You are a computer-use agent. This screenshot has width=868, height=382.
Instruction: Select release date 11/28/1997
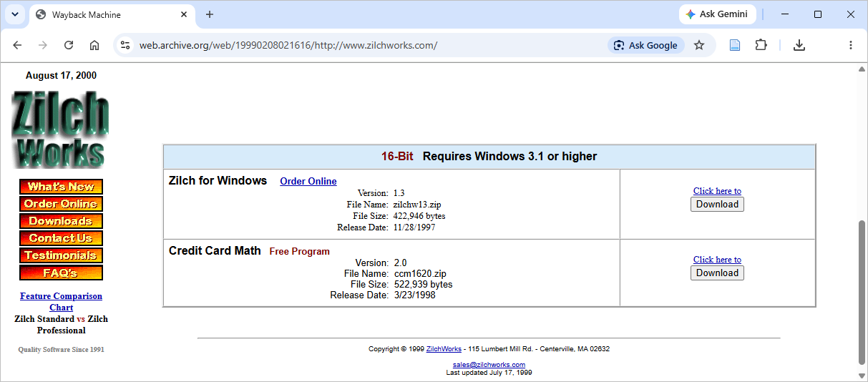[414, 227]
